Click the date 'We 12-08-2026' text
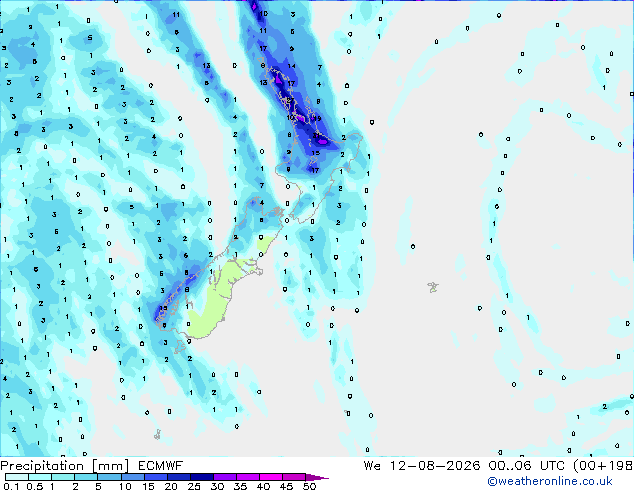Screen dimensions: 634x490 [422, 466]
